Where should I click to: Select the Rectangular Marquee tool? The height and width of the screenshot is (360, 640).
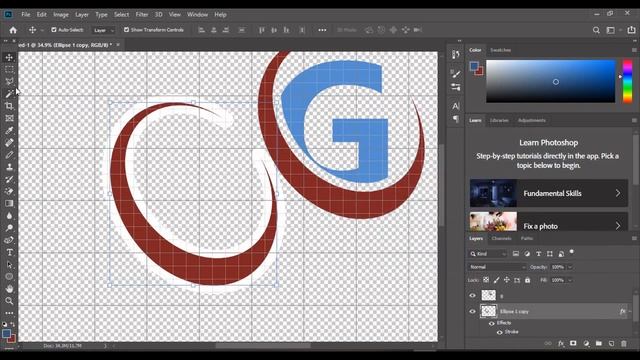coord(9,70)
